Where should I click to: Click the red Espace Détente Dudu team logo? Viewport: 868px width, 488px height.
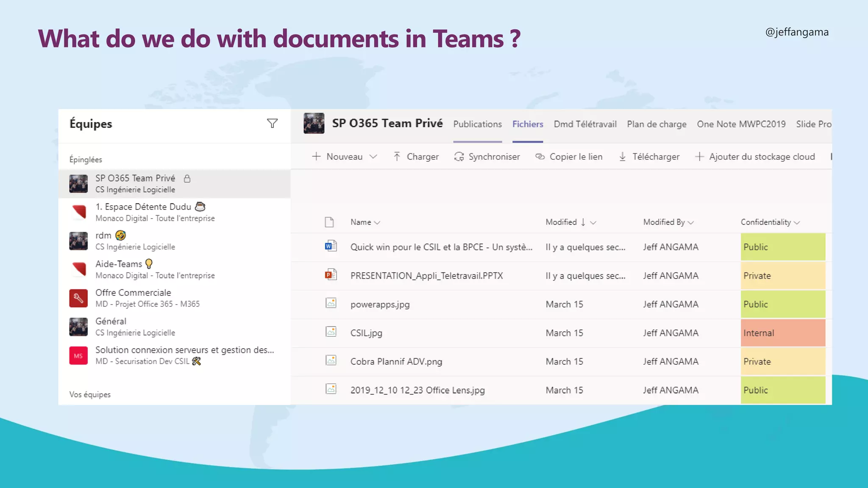(79, 212)
